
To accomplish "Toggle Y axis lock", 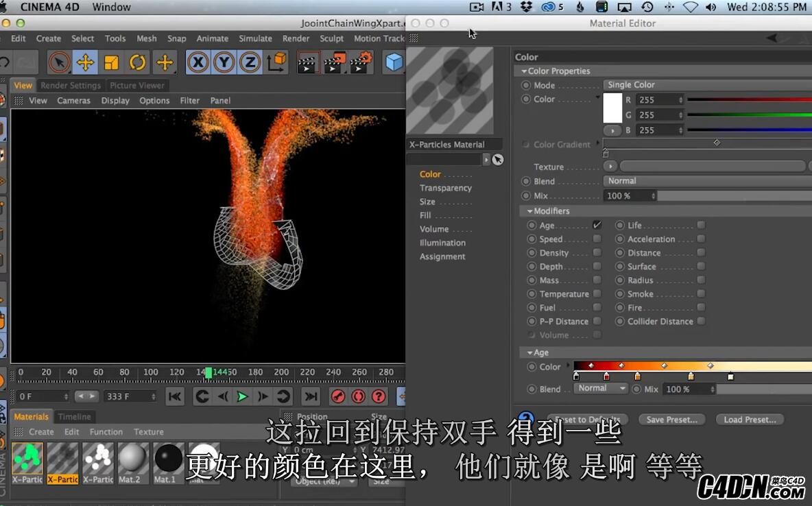I will 224,62.
